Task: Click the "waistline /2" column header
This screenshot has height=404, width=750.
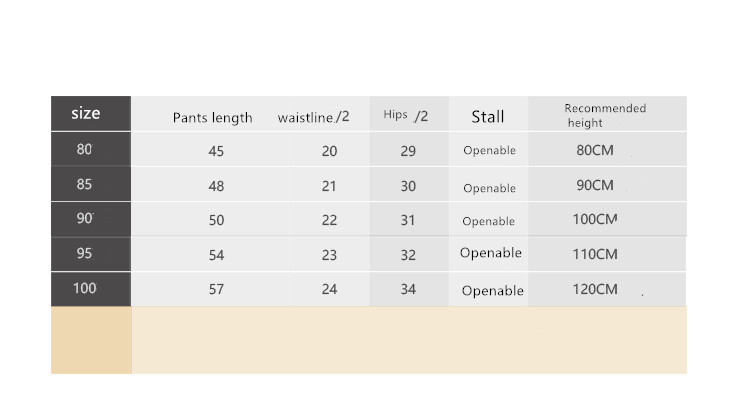Action: (313, 117)
